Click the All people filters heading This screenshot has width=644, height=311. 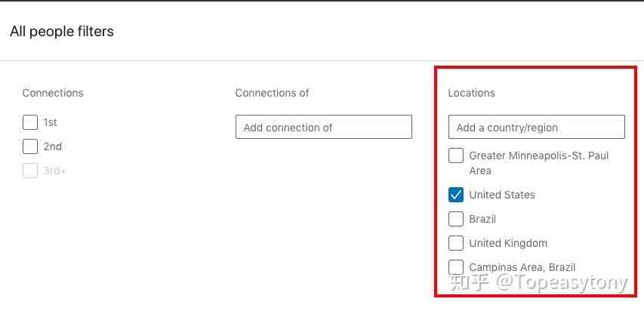[62, 31]
